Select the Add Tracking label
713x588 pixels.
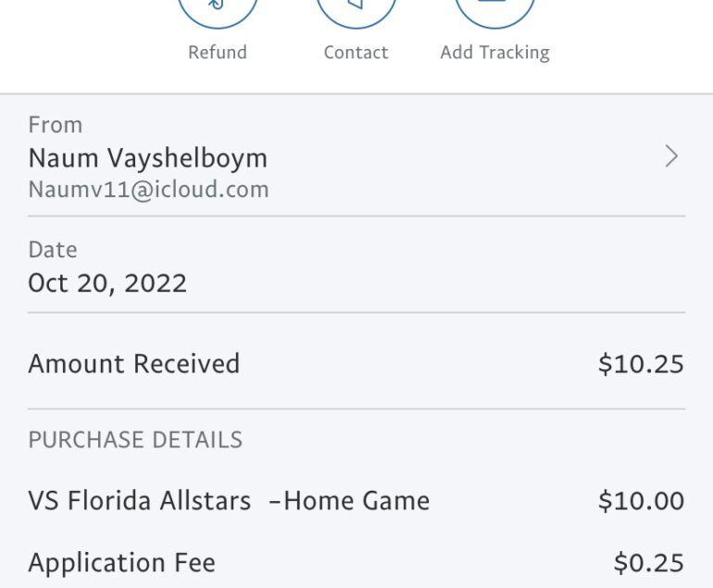(x=494, y=53)
